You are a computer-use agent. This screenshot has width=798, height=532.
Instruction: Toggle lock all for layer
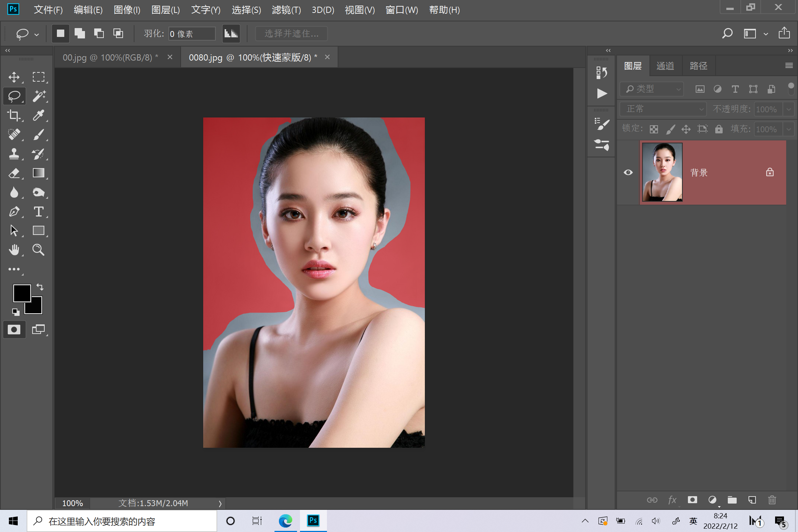tap(719, 129)
